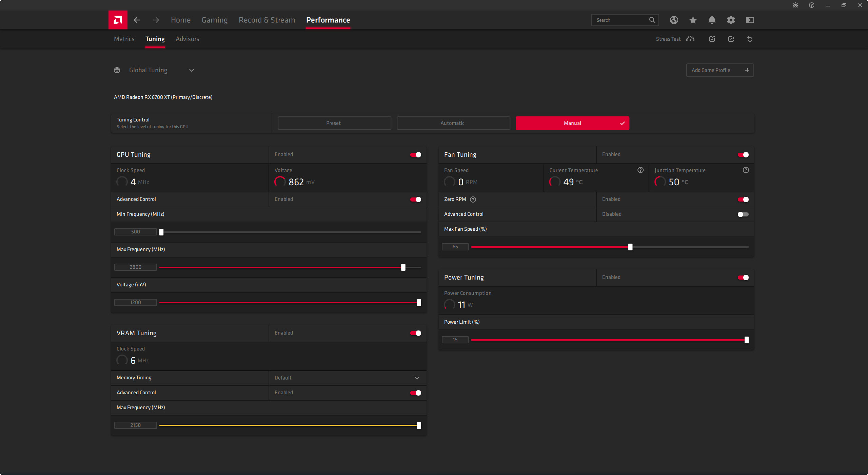Open favorites star icon
Image resolution: width=868 pixels, height=475 pixels.
693,20
